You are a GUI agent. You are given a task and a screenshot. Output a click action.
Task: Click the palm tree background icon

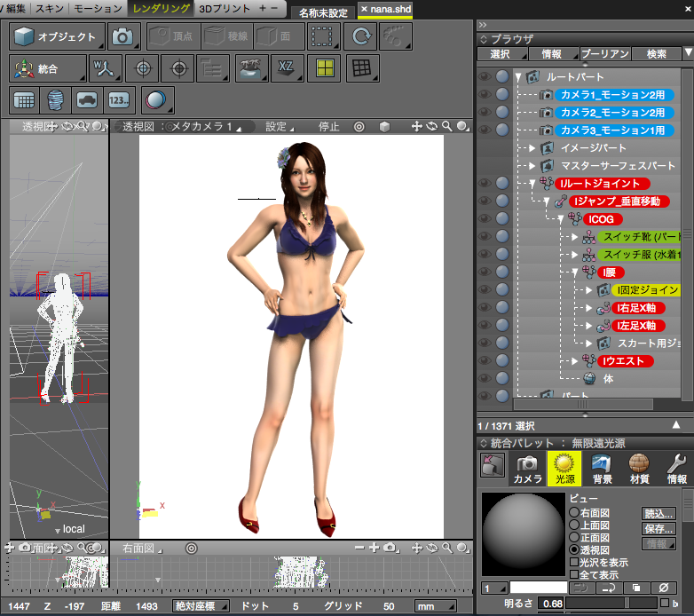coord(251,68)
